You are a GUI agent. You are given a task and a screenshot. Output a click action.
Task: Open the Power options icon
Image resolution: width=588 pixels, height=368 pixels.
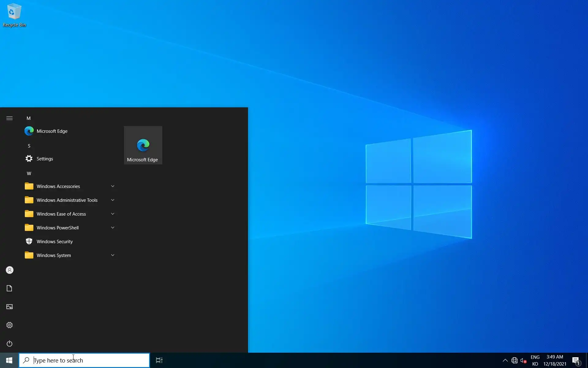pos(9,343)
